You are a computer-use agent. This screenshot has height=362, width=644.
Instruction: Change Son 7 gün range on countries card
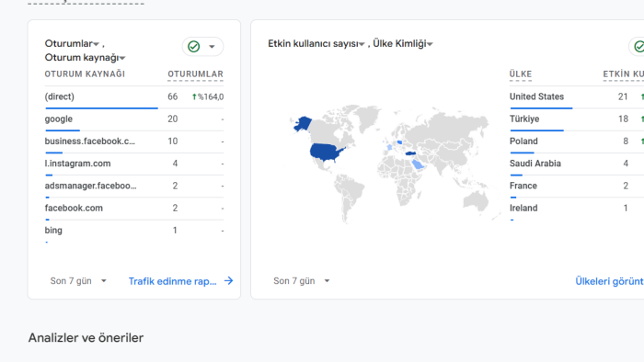pos(302,281)
